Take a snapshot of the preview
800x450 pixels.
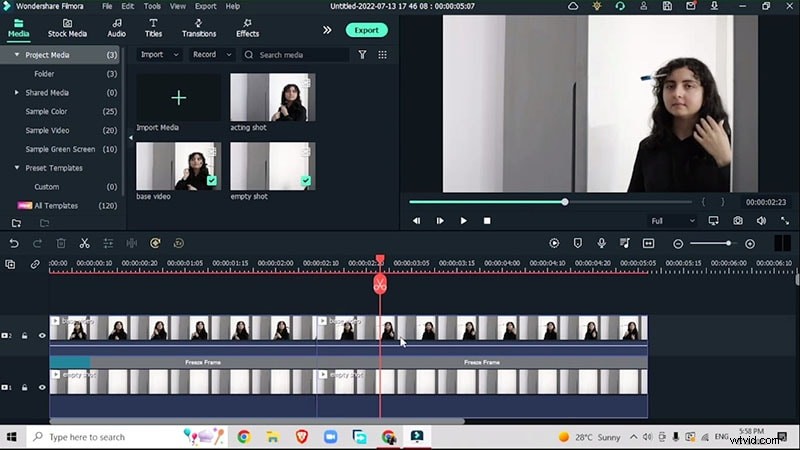point(738,220)
